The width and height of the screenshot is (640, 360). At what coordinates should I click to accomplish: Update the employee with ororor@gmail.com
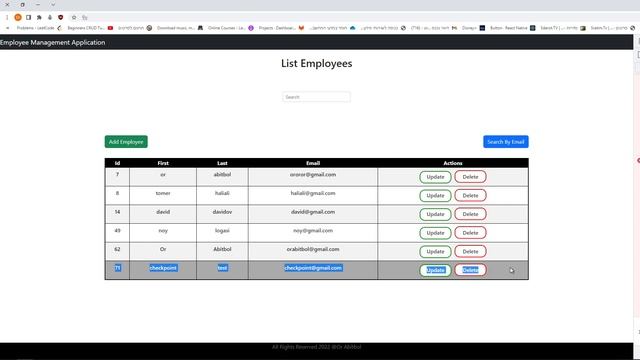(x=435, y=177)
